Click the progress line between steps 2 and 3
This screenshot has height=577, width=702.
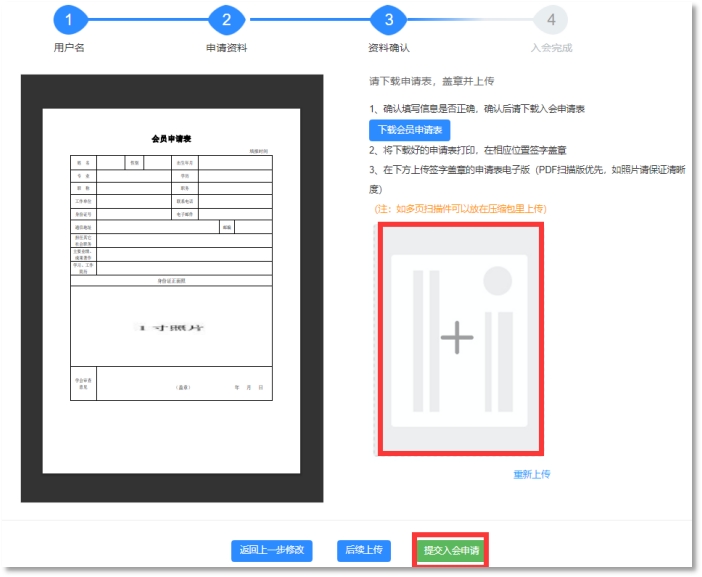pos(307,19)
